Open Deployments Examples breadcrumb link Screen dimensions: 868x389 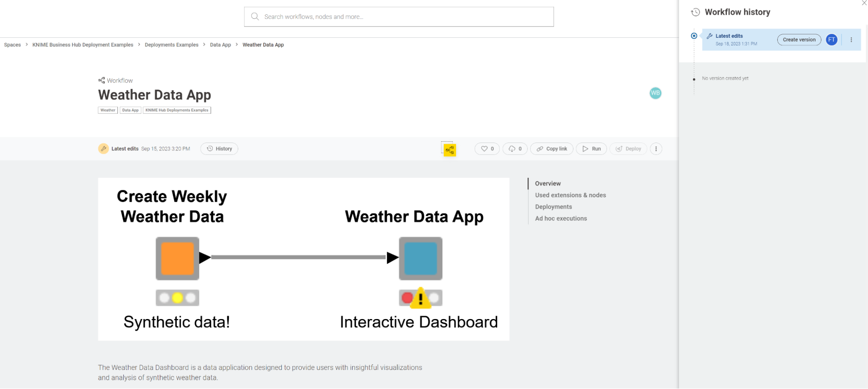click(172, 45)
